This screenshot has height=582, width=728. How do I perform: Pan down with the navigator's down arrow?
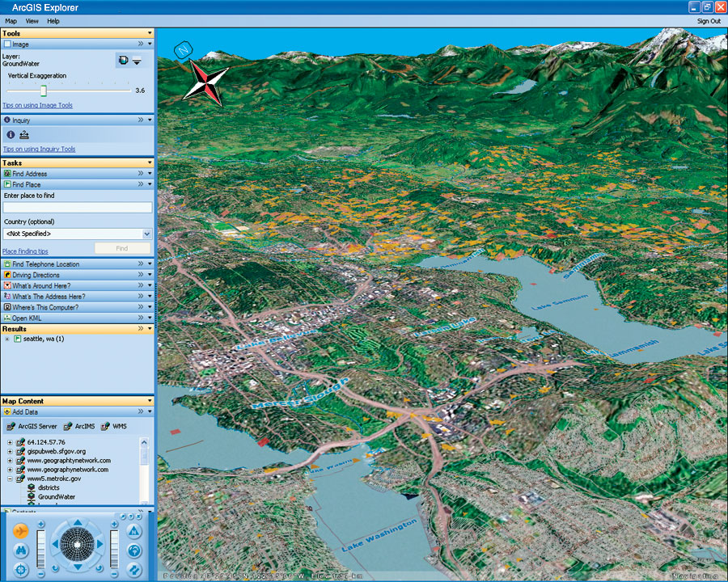point(78,567)
